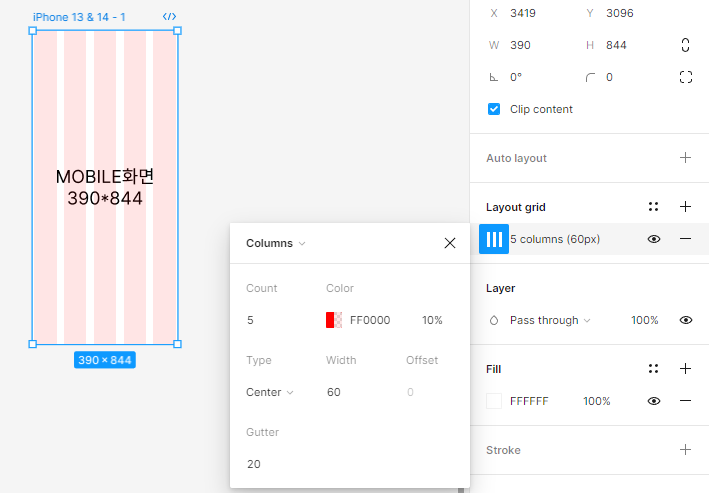Toggle independent corners icon
709x493 pixels.
685,77
